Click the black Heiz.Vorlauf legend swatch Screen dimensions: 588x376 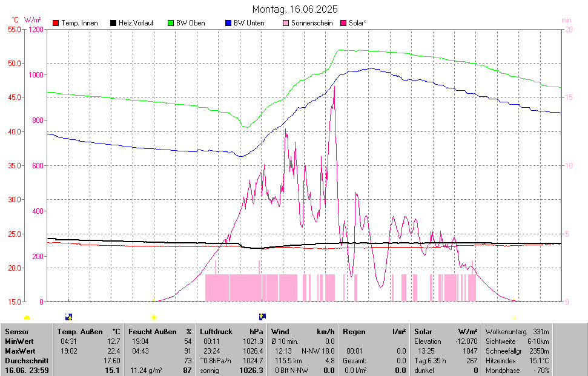point(113,23)
